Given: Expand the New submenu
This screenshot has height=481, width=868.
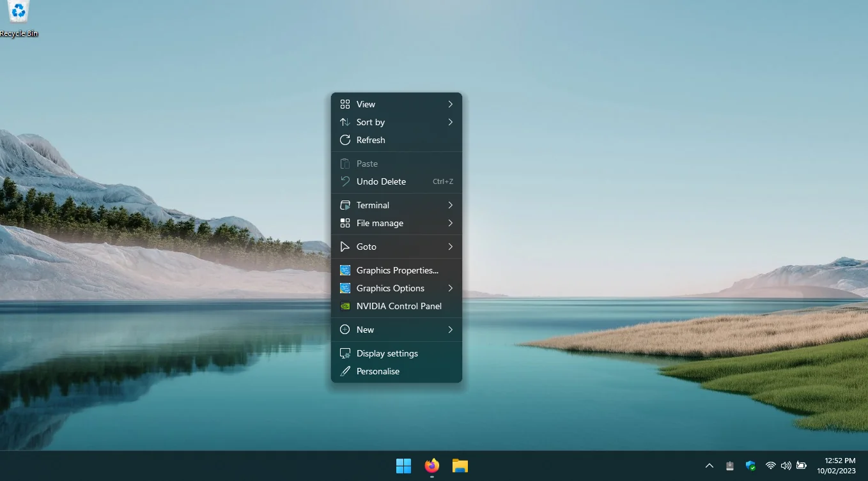Looking at the screenshot, I should [x=396, y=330].
